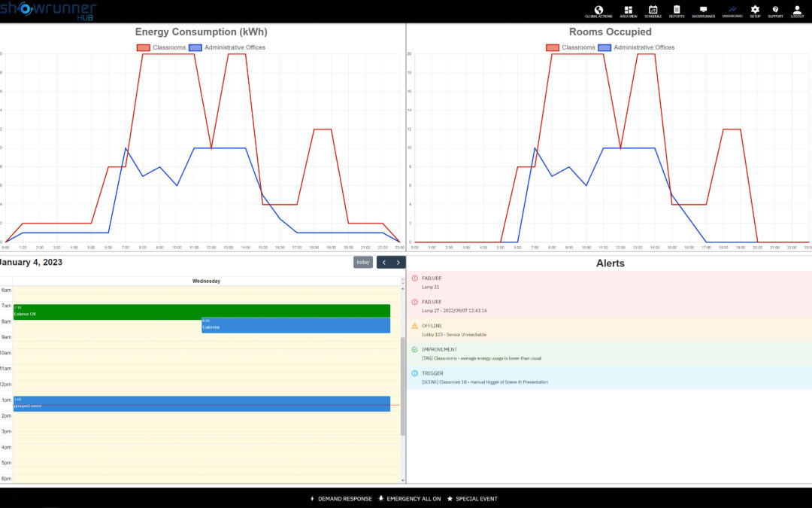812x508 pixels.
Task: Open the blue Calendar event at 8:00
Action: pos(295,325)
